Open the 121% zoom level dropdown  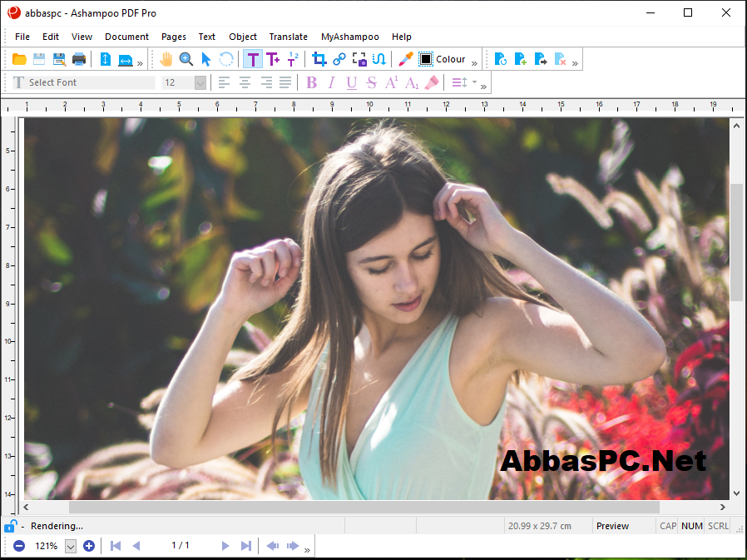(71, 546)
